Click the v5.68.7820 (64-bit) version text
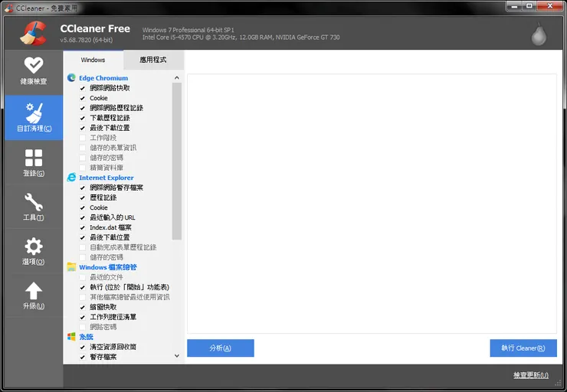The width and height of the screenshot is (567, 392). click(x=87, y=40)
